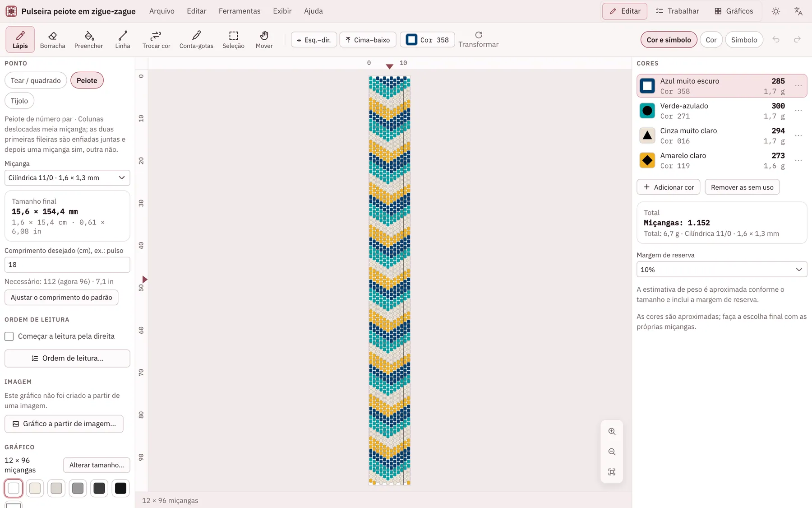Open Margem de reserva dropdown
The width and height of the screenshot is (812, 508).
pos(721,270)
